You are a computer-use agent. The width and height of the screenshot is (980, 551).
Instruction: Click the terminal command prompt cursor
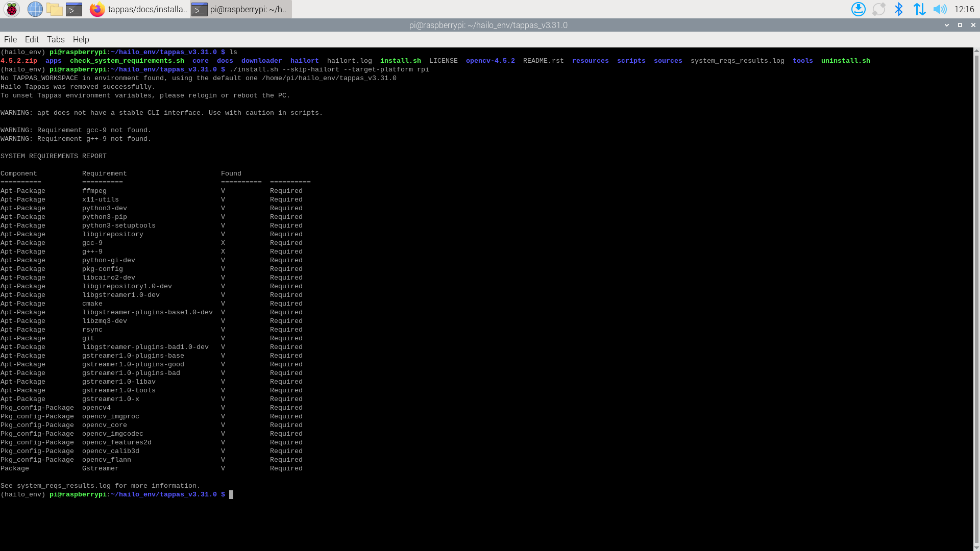point(231,494)
